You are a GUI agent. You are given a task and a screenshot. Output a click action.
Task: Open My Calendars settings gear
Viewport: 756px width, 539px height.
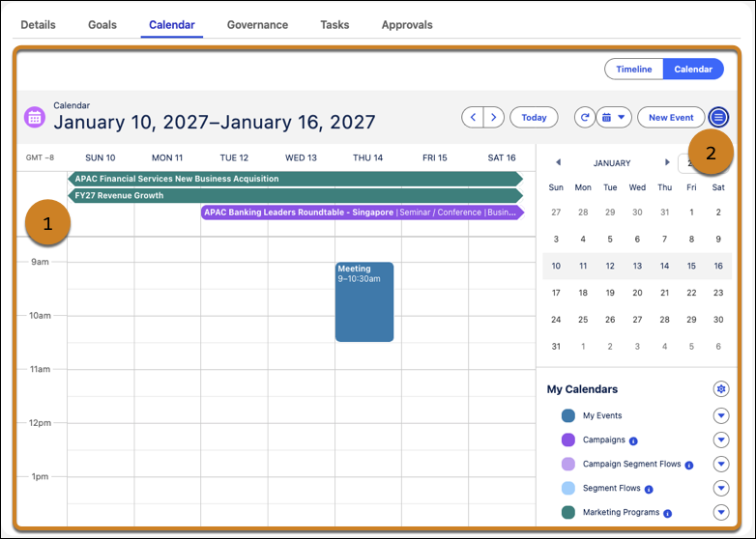pos(721,388)
